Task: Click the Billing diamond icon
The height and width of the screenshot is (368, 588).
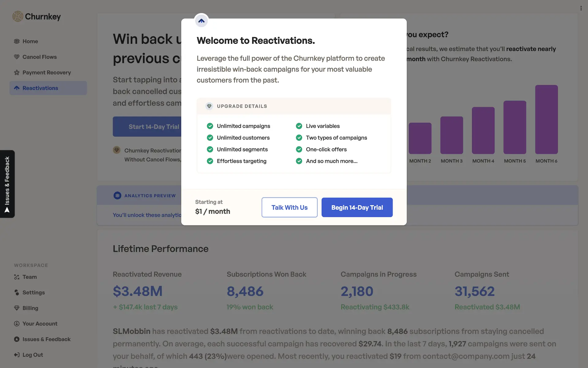Action: click(17, 308)
